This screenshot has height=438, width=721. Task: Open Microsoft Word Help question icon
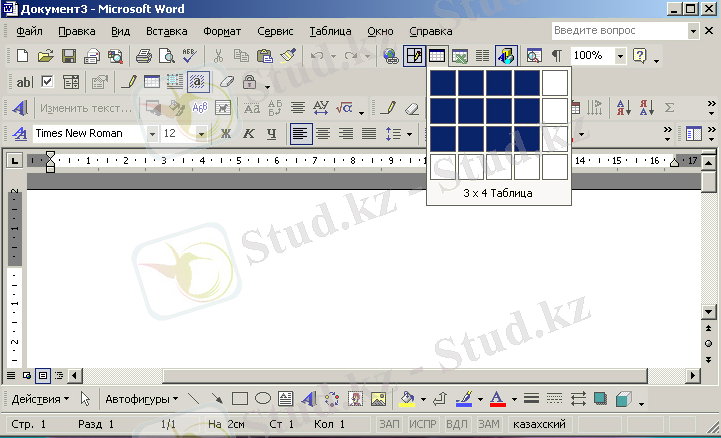[x=639, y=56]
